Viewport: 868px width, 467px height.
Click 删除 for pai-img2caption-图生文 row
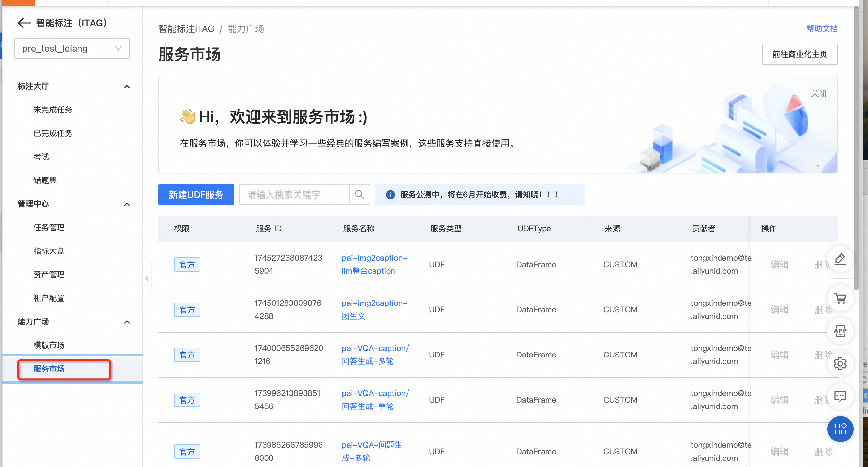click(x=824, y=310)
